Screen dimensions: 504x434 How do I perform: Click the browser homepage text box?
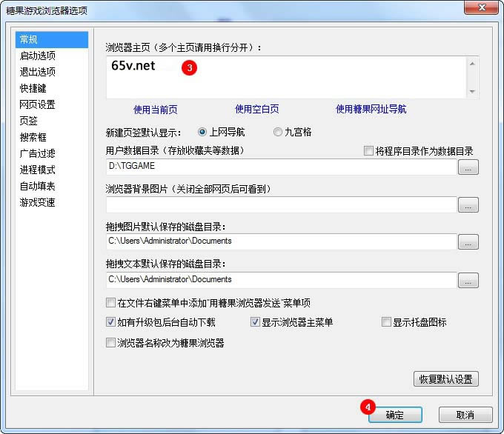(286, 77)
